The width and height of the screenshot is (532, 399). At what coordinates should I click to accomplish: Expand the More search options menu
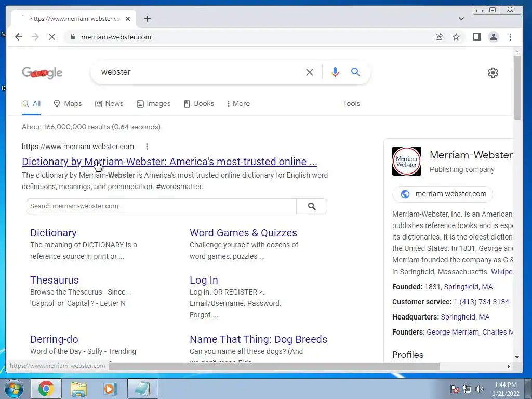click(238, 104)
